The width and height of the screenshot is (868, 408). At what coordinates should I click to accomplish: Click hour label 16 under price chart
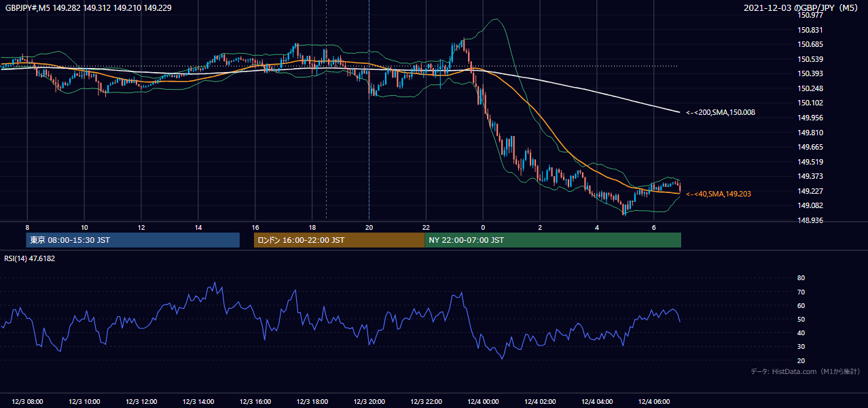point(255,227)
